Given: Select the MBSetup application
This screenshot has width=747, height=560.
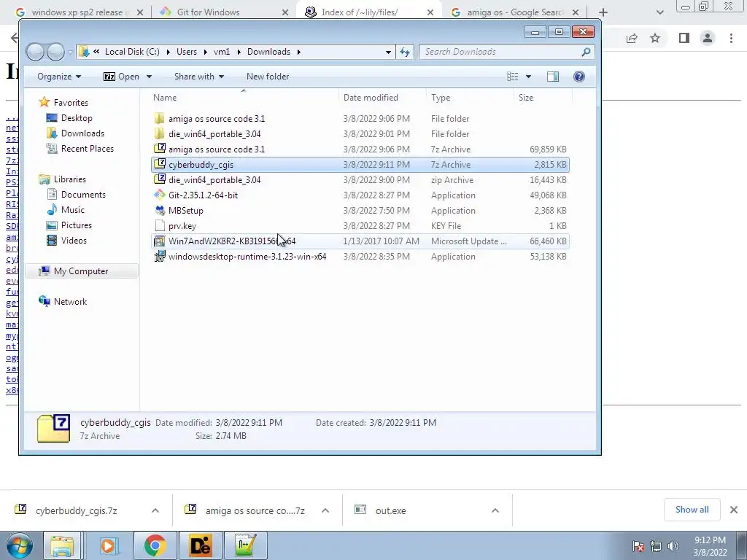Looking at the screenshot, I should click(x=360, y=211).
